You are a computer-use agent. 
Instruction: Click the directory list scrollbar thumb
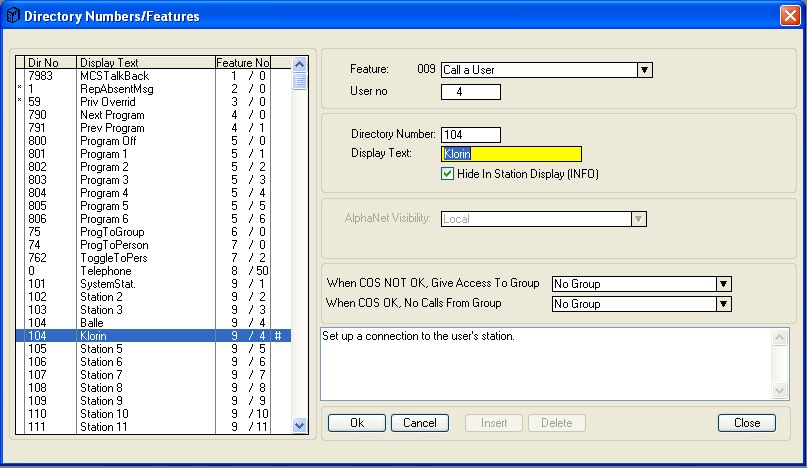[x=300, y=81]
